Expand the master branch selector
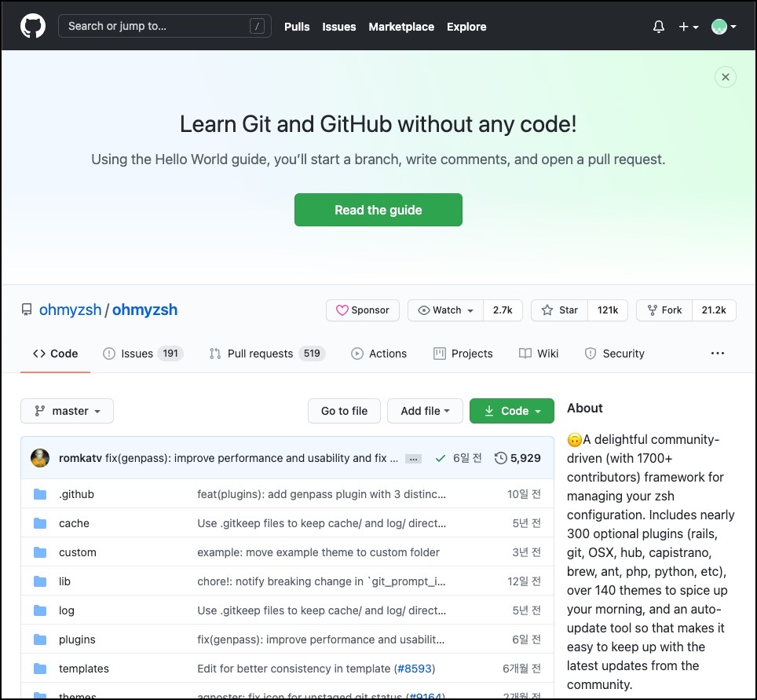 67,411
